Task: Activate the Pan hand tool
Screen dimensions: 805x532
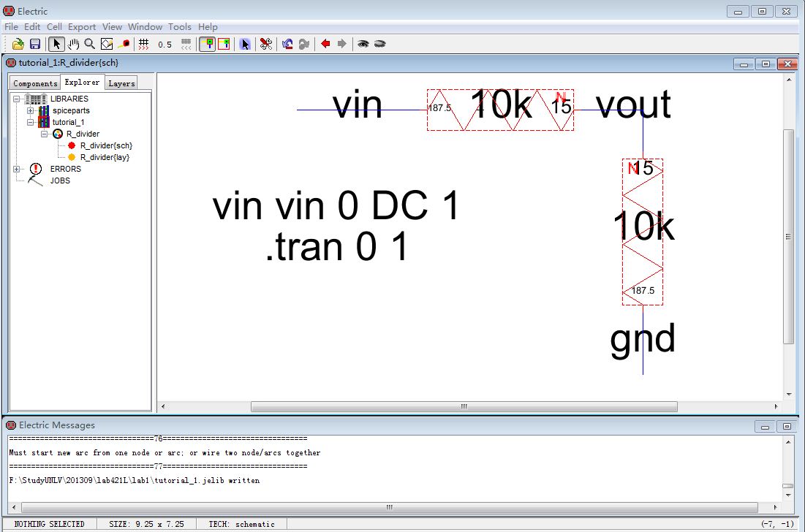Action: (73, 44)
